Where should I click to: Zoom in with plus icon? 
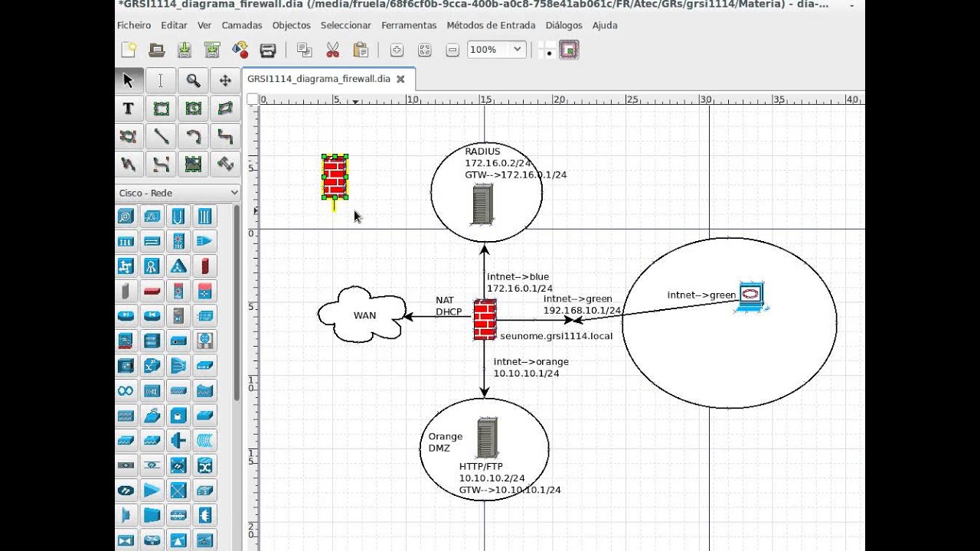pyautogui.click(x=397, y=50)
